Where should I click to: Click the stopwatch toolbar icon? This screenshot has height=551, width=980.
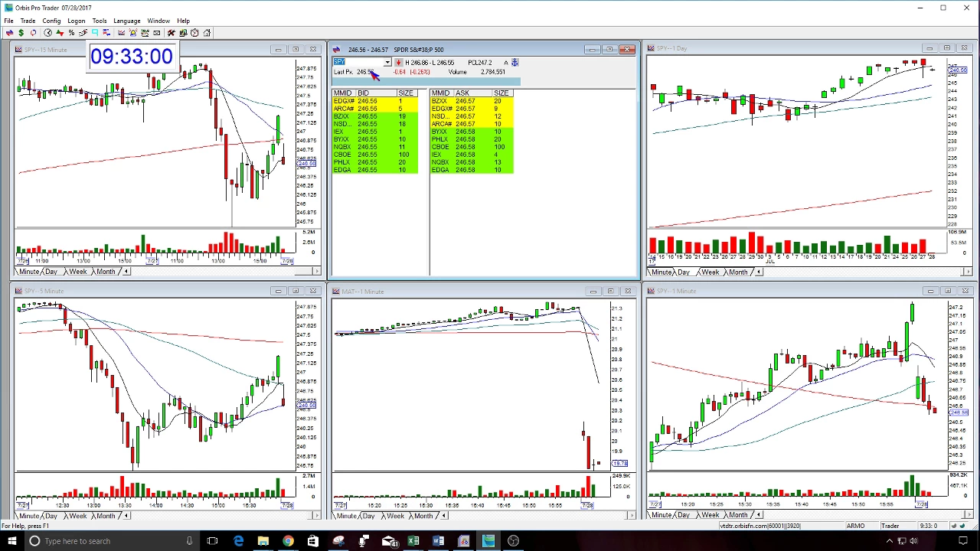click(x=194, y=32)
